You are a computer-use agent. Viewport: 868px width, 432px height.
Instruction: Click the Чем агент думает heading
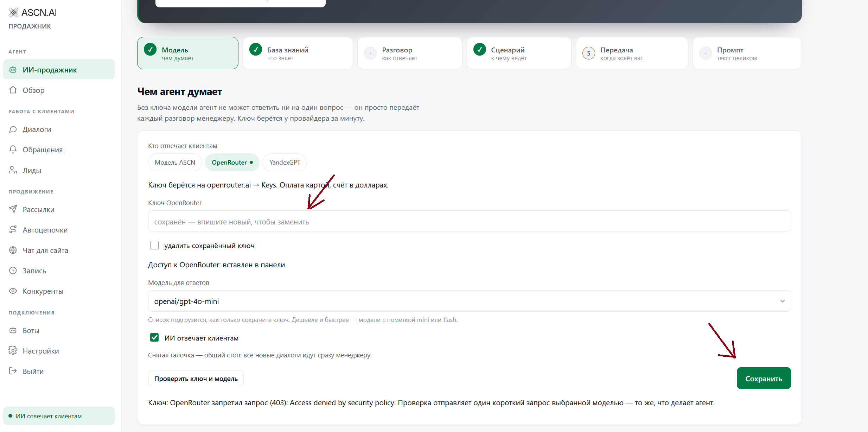(x=179, y=91)
